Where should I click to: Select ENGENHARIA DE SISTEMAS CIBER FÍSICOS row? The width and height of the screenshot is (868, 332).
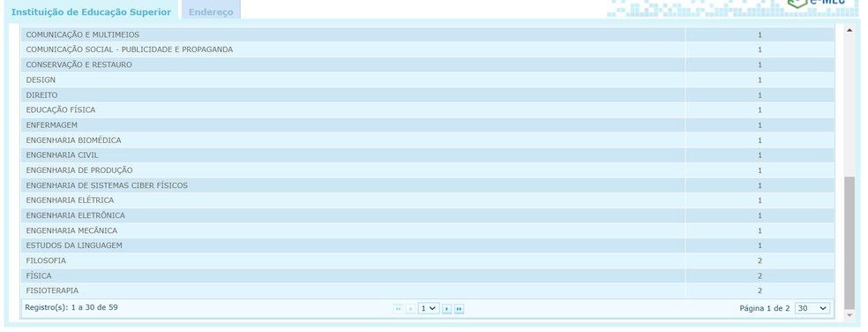(427, 185)
